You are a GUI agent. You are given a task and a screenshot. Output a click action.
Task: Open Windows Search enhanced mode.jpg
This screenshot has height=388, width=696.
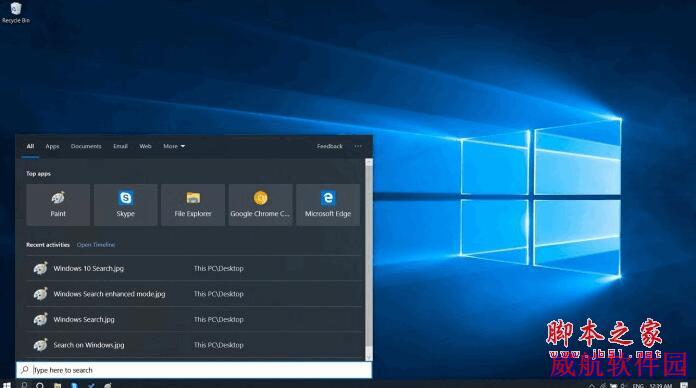[x=194, y=293]
